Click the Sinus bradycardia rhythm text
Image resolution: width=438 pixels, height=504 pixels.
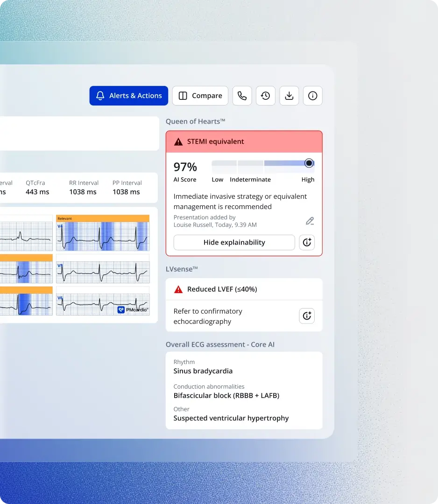coord(203,371)
